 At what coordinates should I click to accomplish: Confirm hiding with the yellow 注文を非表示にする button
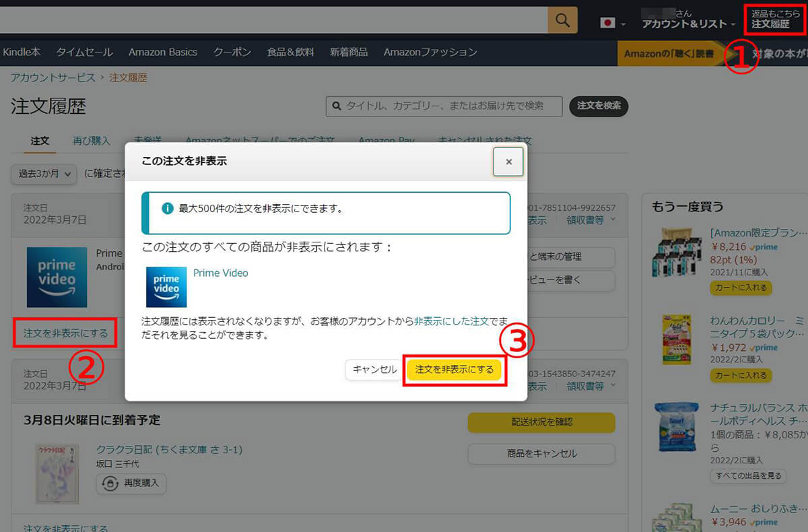click(x=454, y=370)
